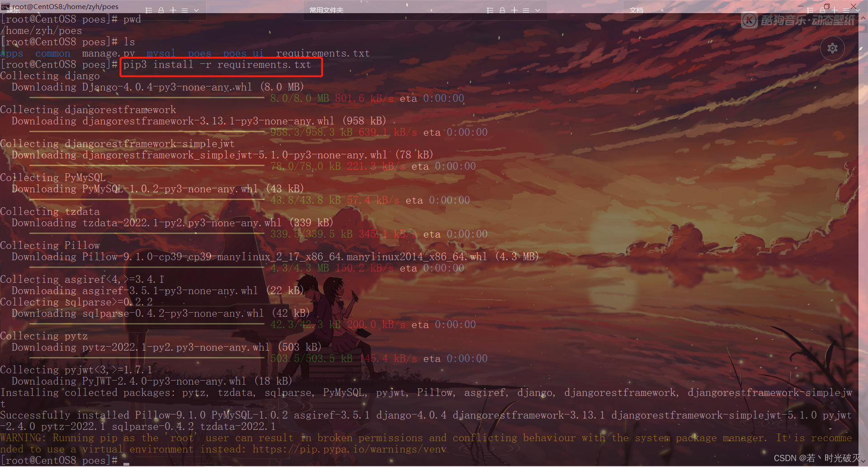Image resolution: width=868 pixels, height=467 pixels.
Task: Select the 常用文件夹 panel title
Action: click(326, 10)
